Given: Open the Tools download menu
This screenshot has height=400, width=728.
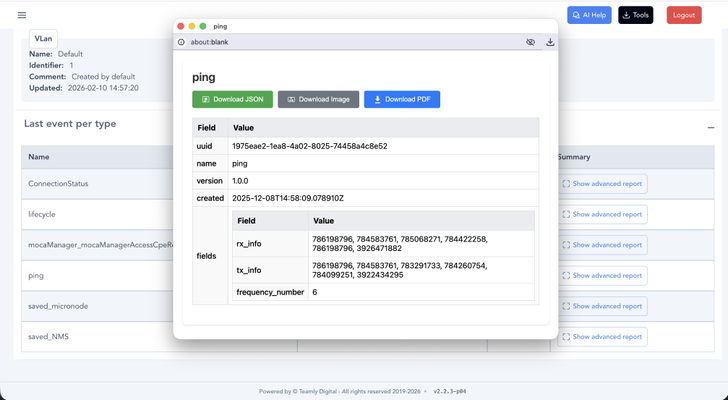Looking at the screenshot, I should [x=635, y=15].
